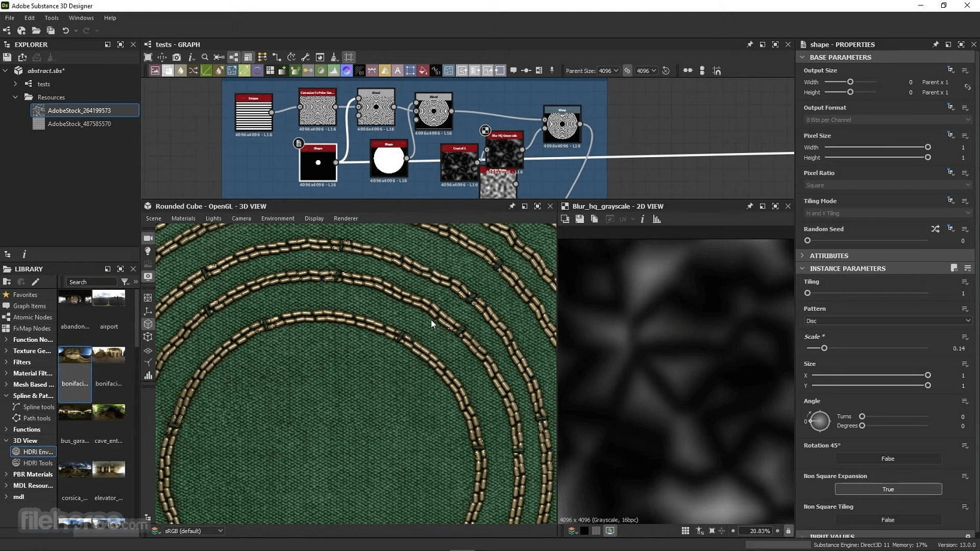This screenshot has height=551, width=980.
Task: Click the camera screenshot icon in graph toolbar
Action: point(176,57)
